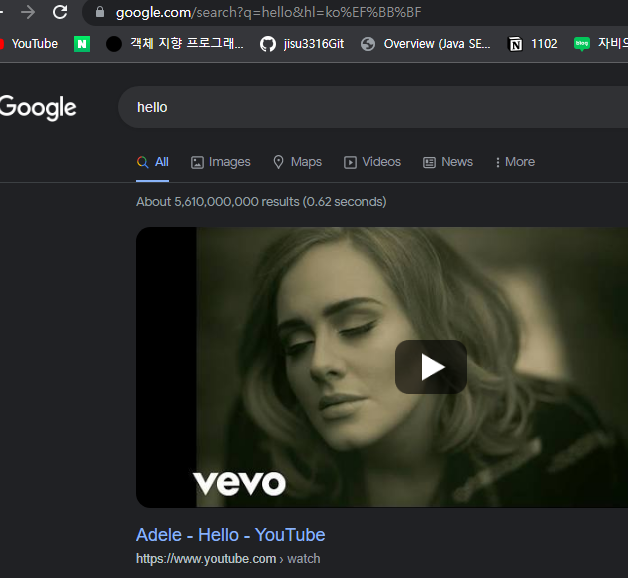The width and height of the screenshot is (628, 578).
Task: Switch to the Images tab
Action: point(221,162)
